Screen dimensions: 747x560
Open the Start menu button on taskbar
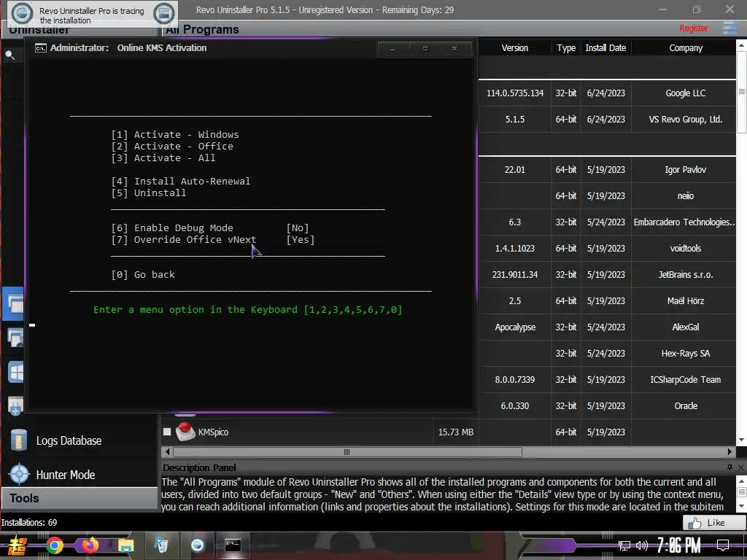click(x=18, y=545)
